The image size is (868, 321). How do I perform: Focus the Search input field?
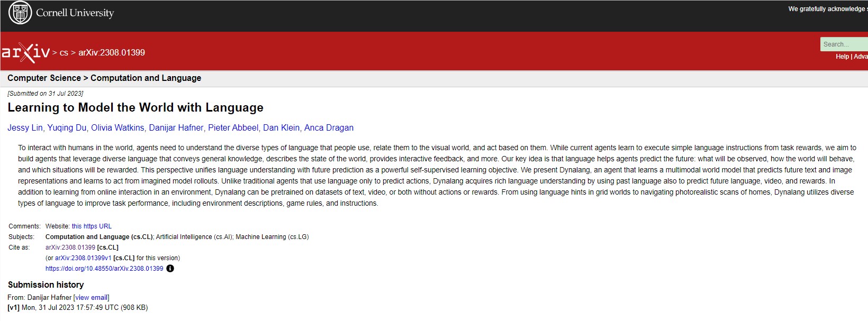click(x=844, y=44)
